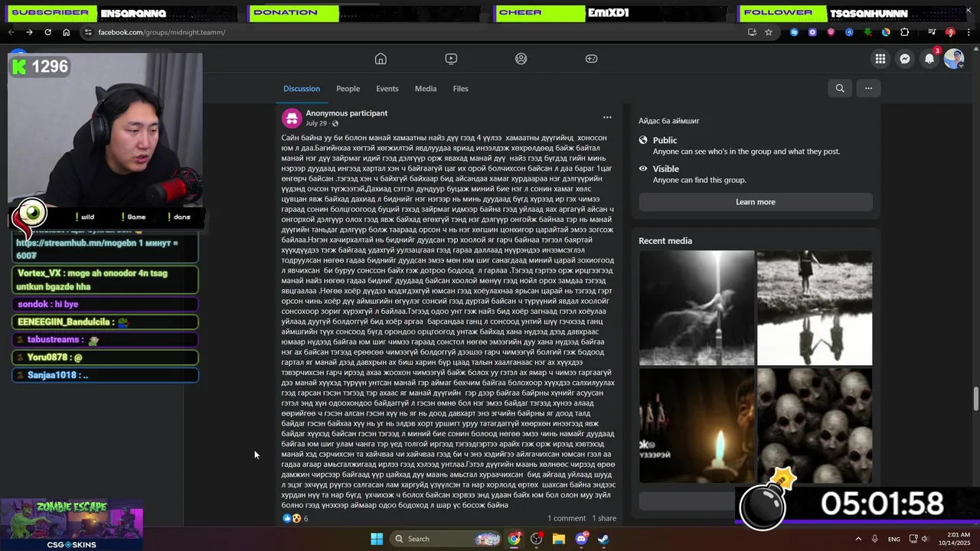
Task: Open the ghostly figure recent media thumbnail
Action: (697, 308)
